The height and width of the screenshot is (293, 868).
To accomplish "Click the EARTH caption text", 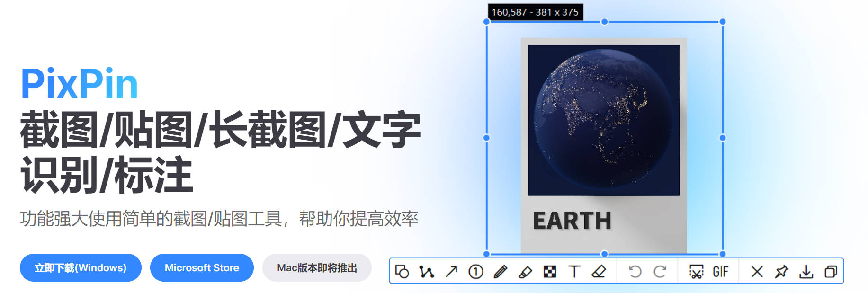I will [572, 221].
